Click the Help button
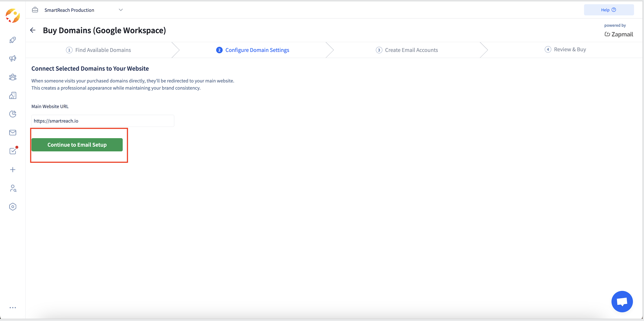Viewport: 644px width, 321px height. pos(609,10)
